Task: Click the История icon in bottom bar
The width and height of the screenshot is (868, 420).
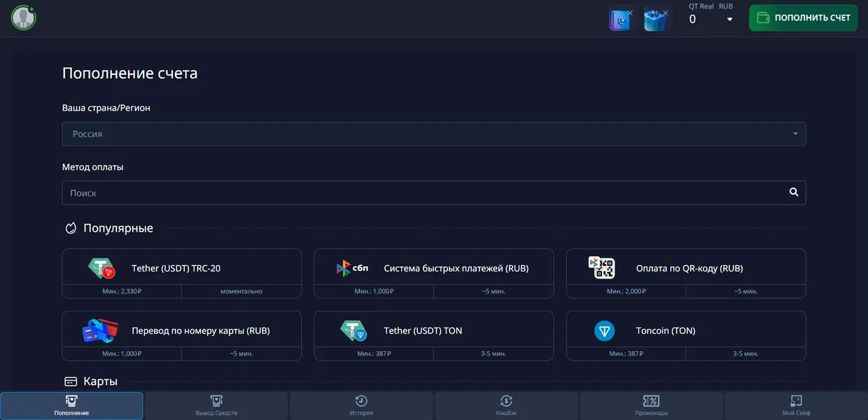Action: click(x=361, y=405)
